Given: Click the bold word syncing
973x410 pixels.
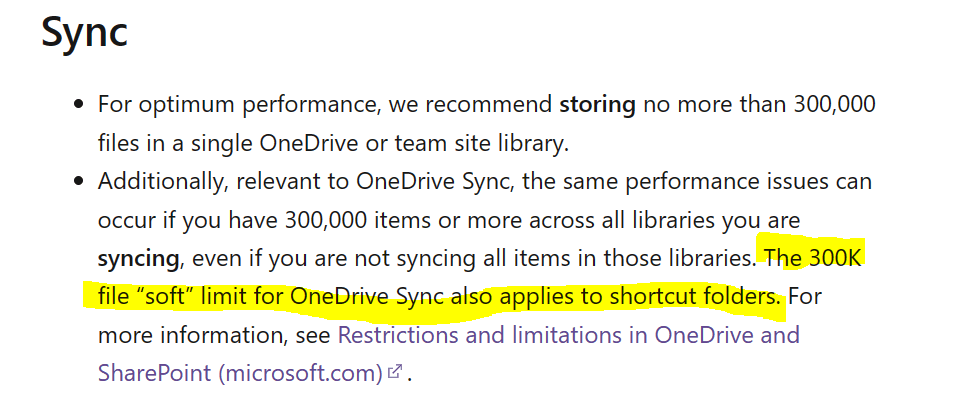Looking at the screenshot, I should tap(138, 258).
